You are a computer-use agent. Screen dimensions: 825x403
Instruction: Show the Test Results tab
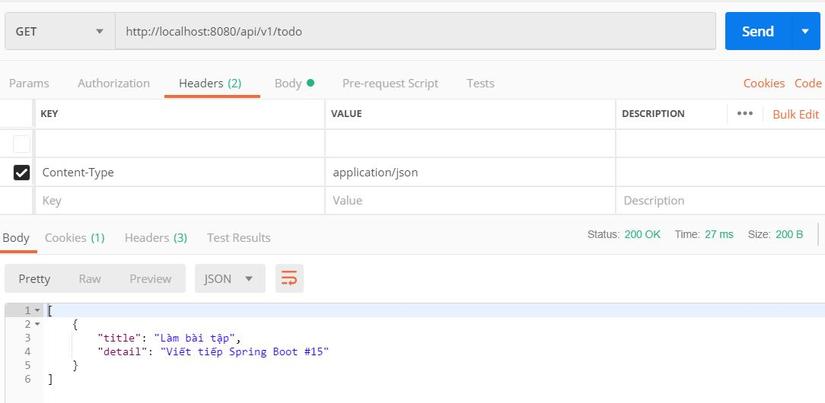coord(238,238)
